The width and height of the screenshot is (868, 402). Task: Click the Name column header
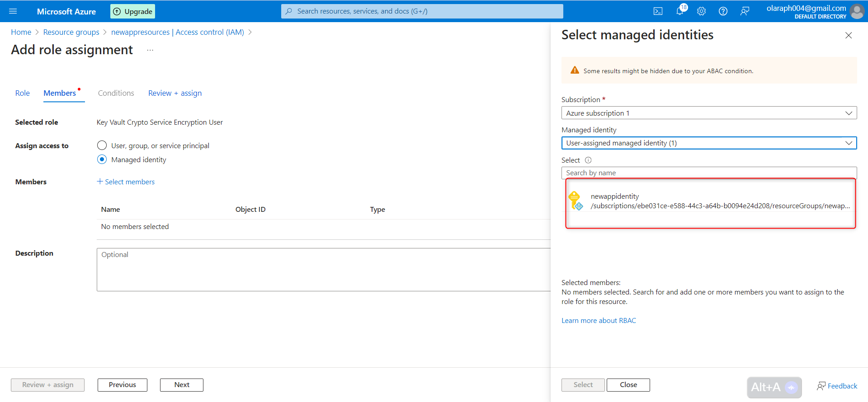[x=111, y=210]
